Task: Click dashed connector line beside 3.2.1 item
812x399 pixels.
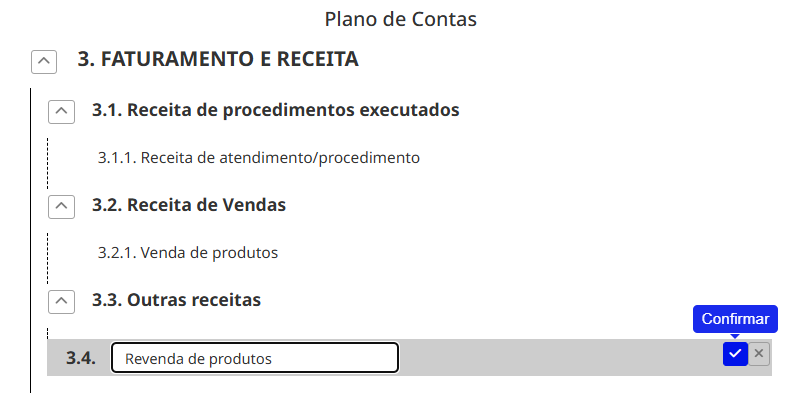Action: coord(48,258)
